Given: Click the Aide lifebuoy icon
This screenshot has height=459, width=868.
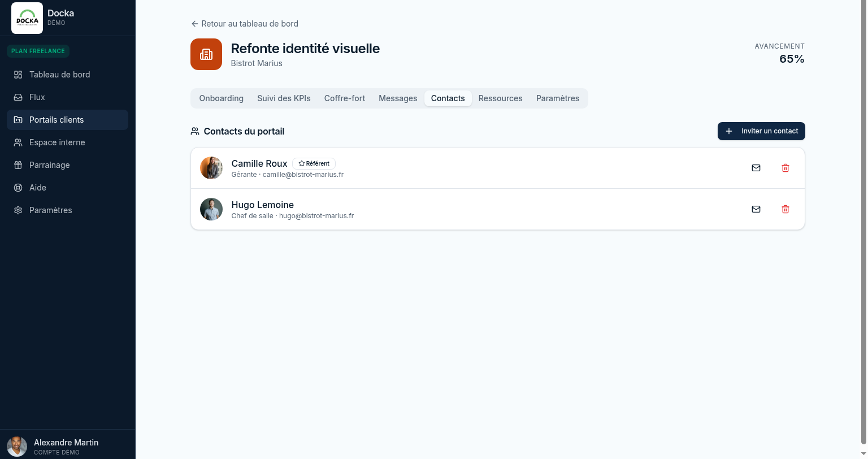Looking at the screenshot, I should pyautogui.click(x=18, y=188).
